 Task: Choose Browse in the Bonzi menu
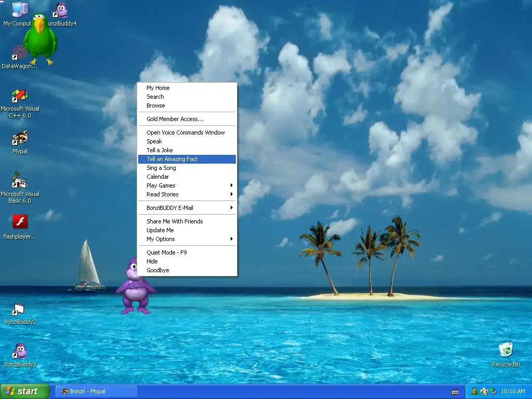187,105
